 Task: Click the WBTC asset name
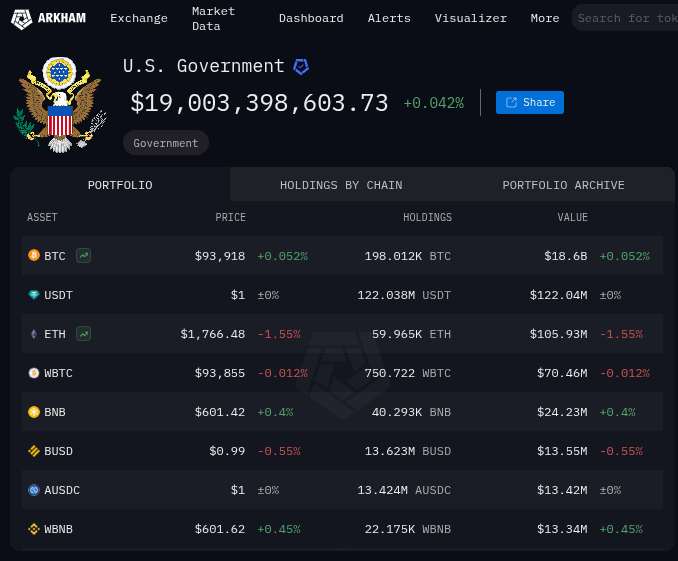tap(58, 373)
